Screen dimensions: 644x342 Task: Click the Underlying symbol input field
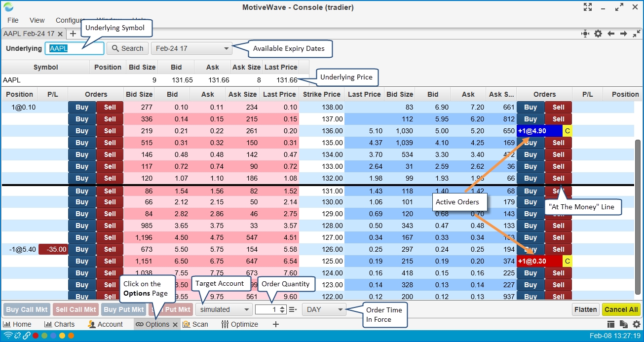point(75,48)
